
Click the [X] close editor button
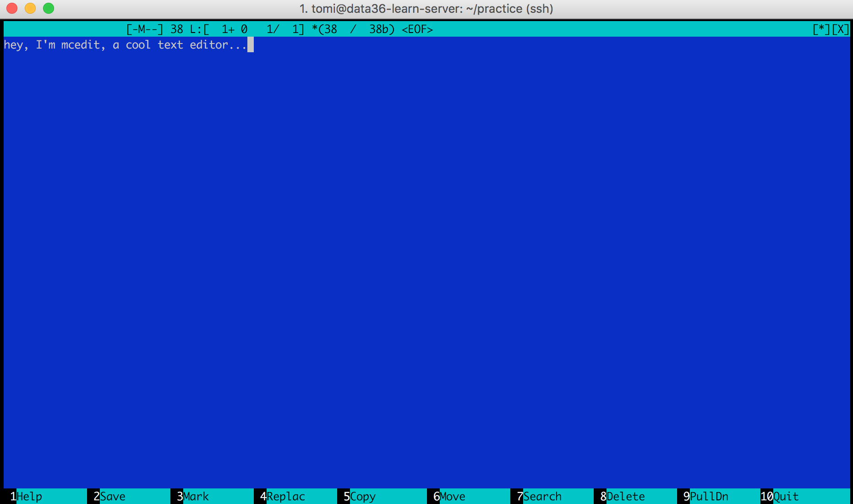[x=841, y=29]
